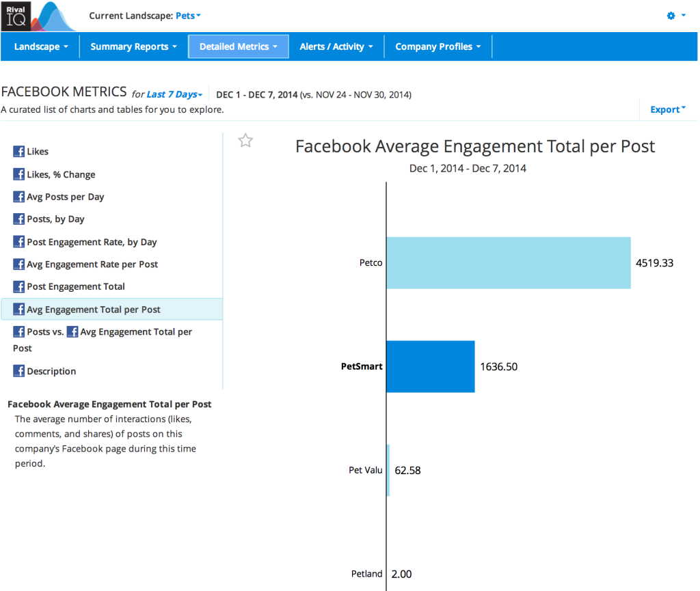This screenshot has height=591, width=700.
Task: Click the 4519.33 value label
Action: [x=654, y=263]
